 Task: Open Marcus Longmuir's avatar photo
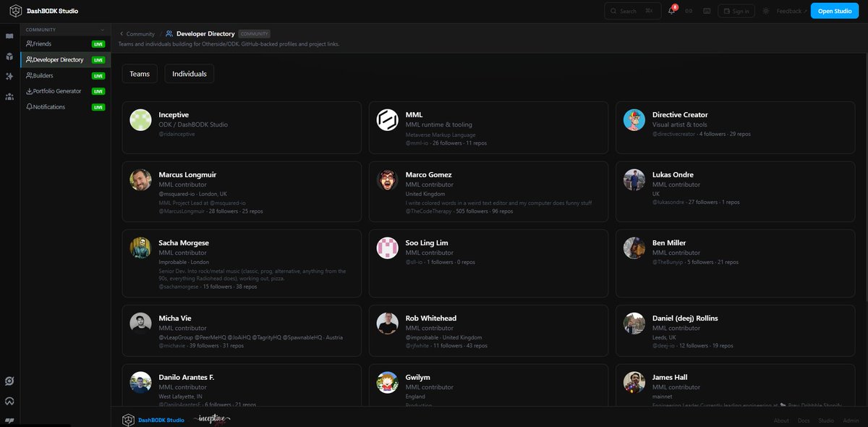140,179
